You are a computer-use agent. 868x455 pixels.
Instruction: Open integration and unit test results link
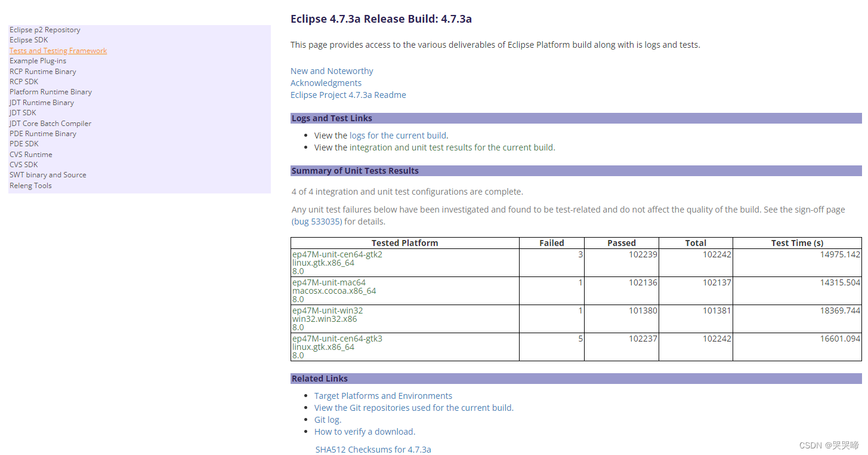tap(452, 147)
